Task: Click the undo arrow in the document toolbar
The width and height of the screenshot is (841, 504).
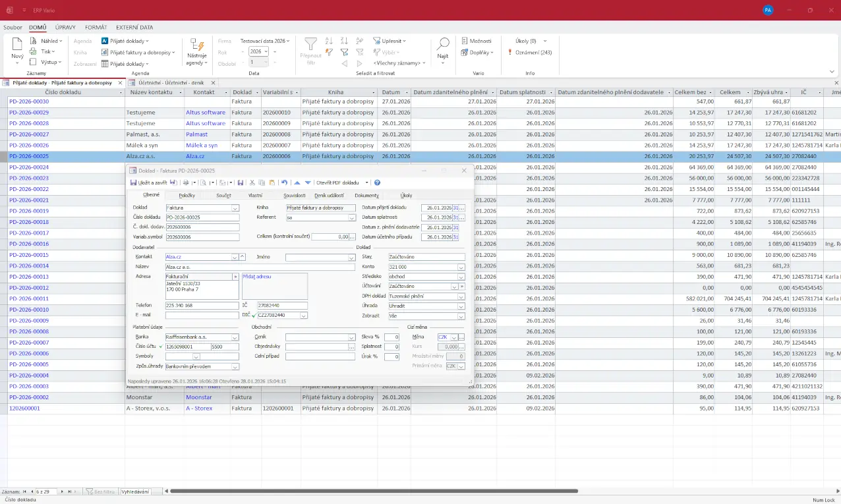Action: [x=284, y=182]
